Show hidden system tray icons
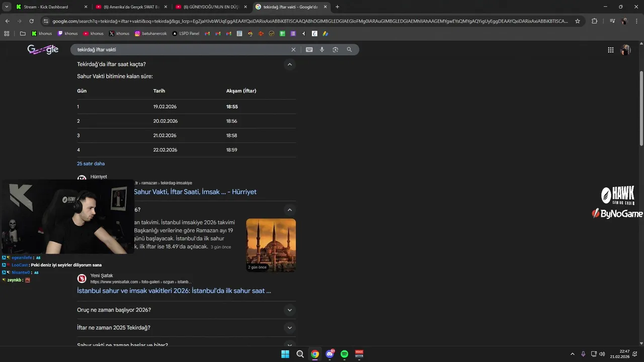This screenshot has width=644, height=362. [572, 354]
